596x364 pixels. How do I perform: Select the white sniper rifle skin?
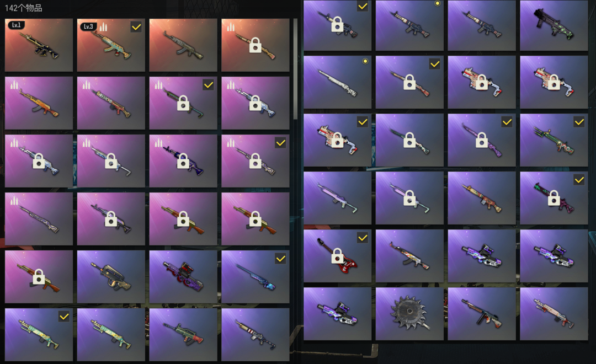(x=337, y=82)
